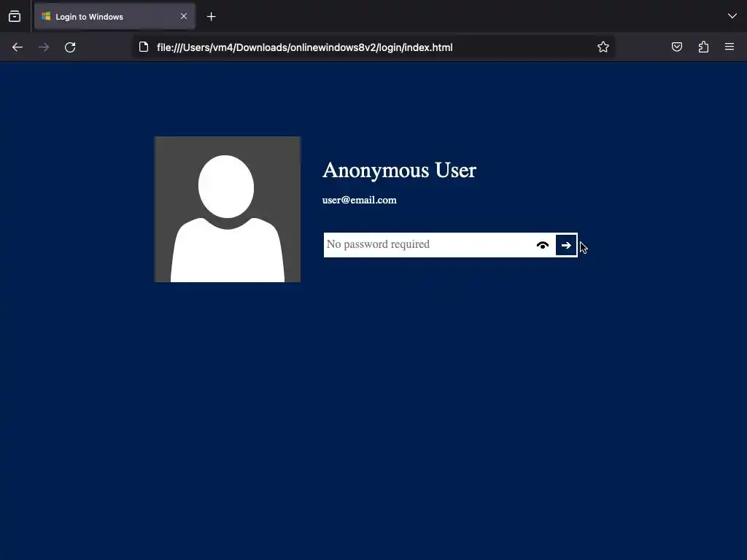Image resolution: width=747 pixels, height=560 pixels.
Task: Go back to the previous page
Action: [x=18, y=47]
